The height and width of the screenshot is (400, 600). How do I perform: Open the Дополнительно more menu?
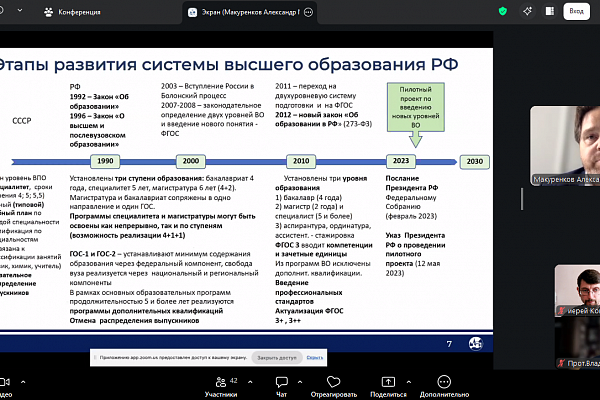point(444,387)
